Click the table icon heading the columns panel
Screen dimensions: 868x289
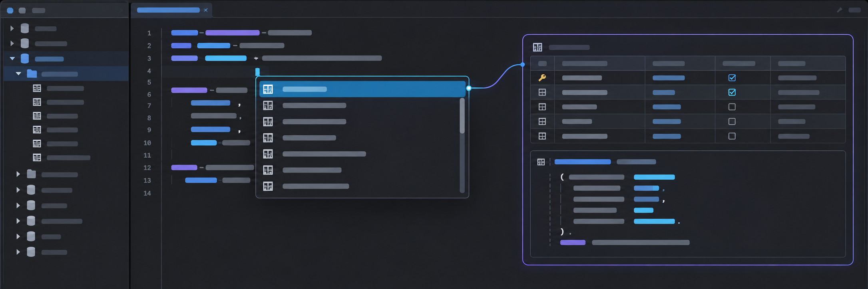click(x=538, y=47)
